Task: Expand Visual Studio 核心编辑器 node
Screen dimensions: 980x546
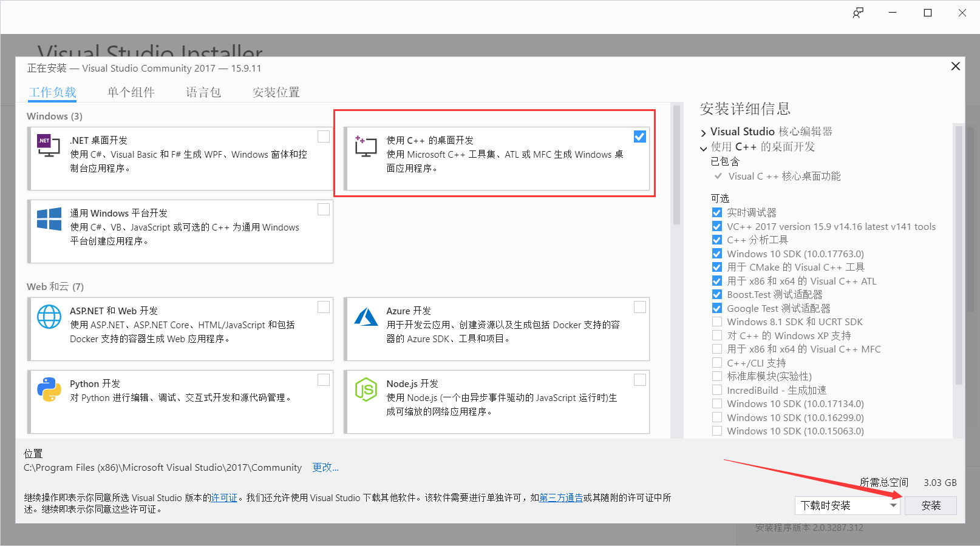Action: click(704, 132)
